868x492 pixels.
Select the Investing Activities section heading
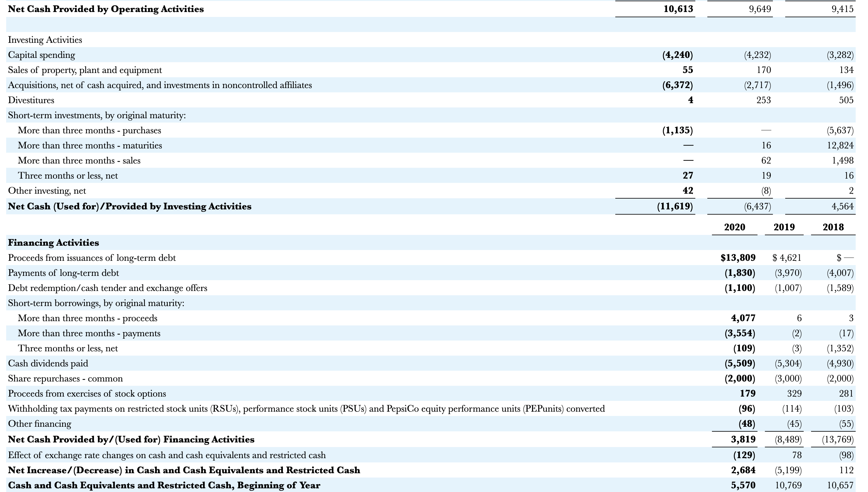point(44,39)
